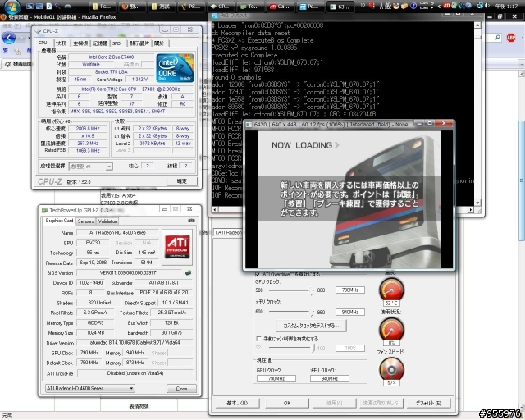Click the BIOS version VER011.009 field
Image resolution: width=525 pixels, height=420 pixels.
pos(129,272)
